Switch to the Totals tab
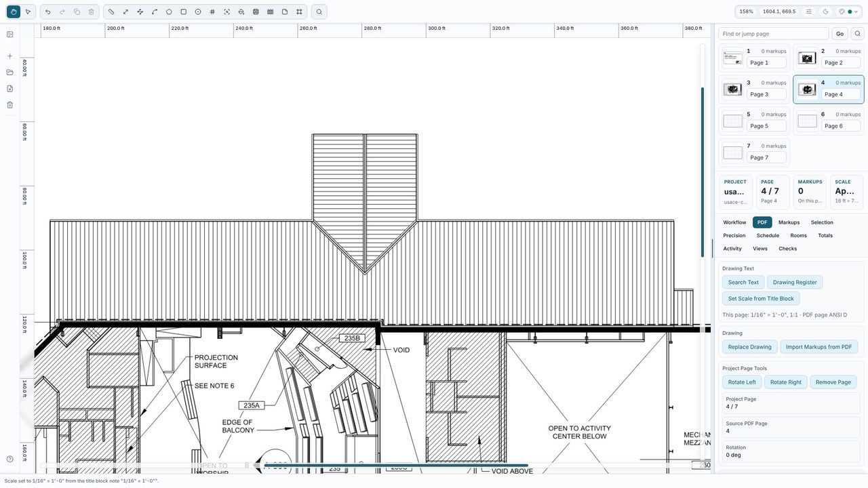The height and width of the screenshot is (488, 868). point(825,235)
